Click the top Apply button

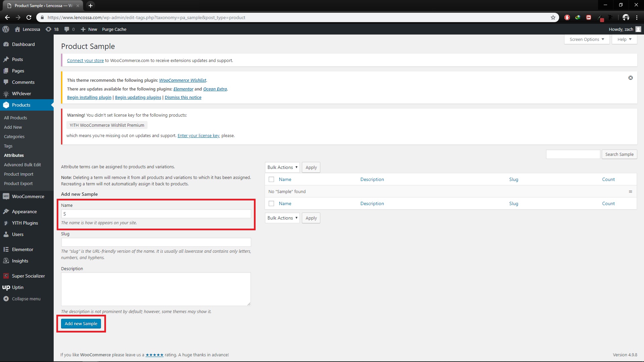click(x=311, y=167)
